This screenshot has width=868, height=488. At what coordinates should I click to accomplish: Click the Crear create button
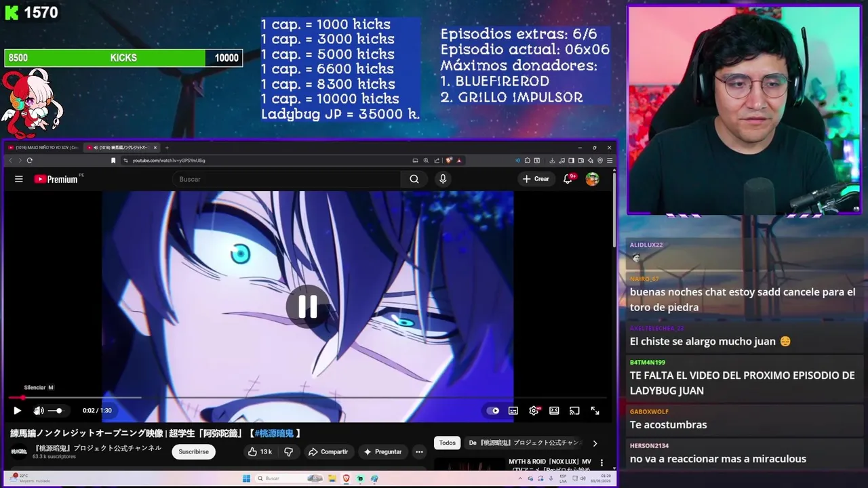click(x=536, y=179)
